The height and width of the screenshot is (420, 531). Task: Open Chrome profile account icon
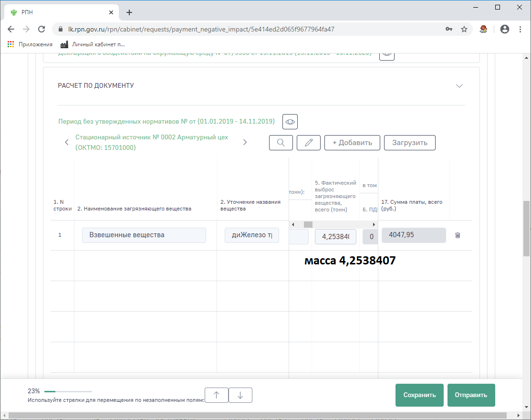[504, 29]
